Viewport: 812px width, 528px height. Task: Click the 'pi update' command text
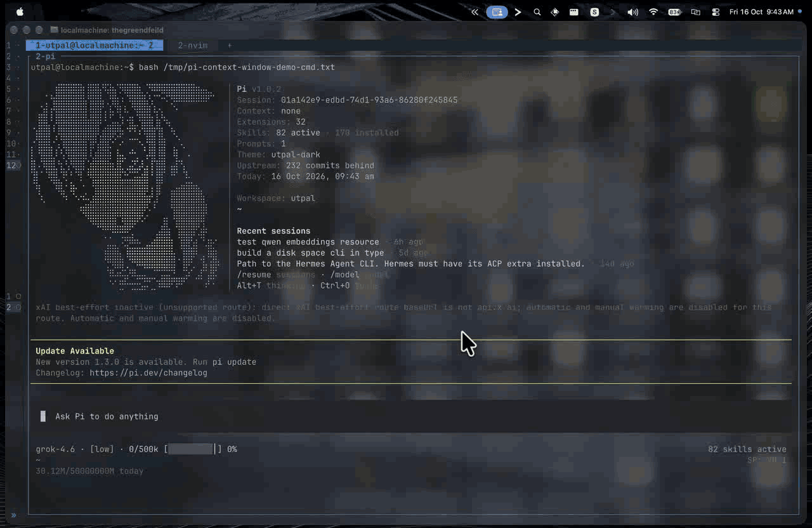[x=235, y=362]
